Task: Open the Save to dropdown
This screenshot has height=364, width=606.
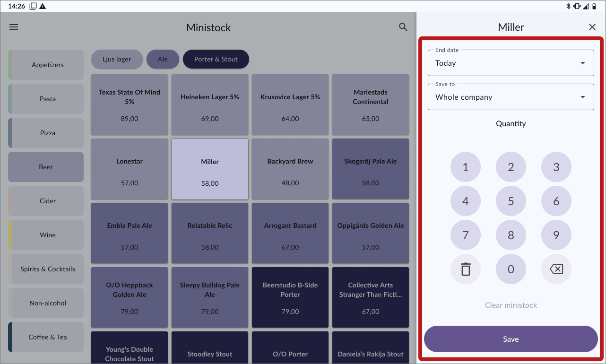Action: (511, 97)
